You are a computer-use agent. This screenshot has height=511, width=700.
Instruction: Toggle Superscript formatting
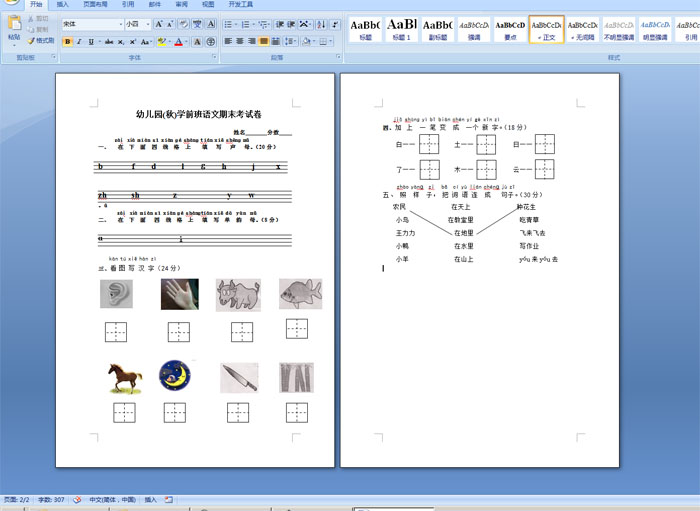click(x=133, y=42)
